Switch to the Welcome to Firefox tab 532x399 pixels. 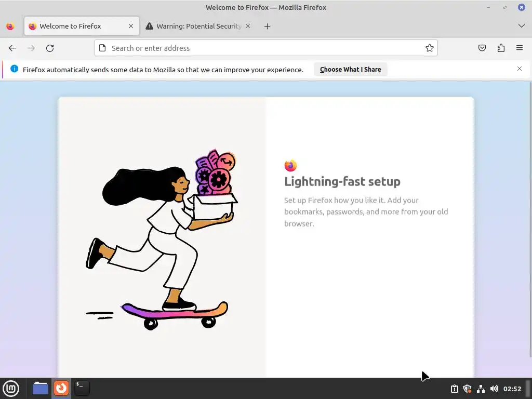(x=82, y=26)
